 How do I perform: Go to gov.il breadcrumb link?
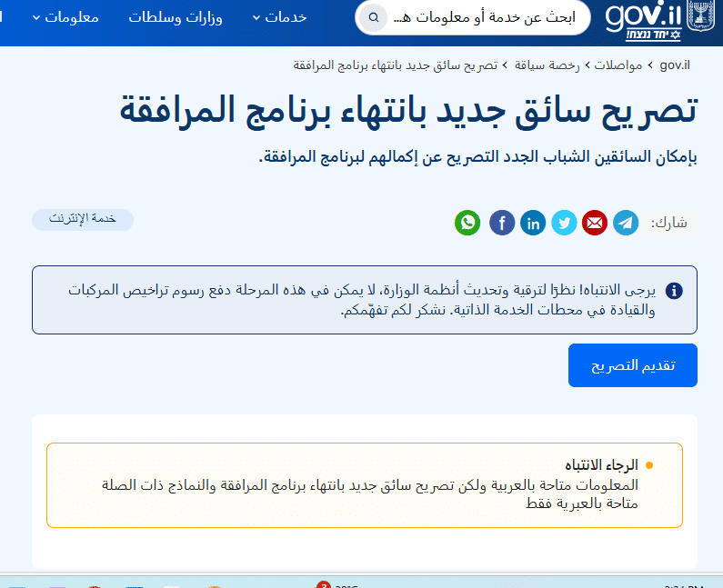[x=675, y=65]
